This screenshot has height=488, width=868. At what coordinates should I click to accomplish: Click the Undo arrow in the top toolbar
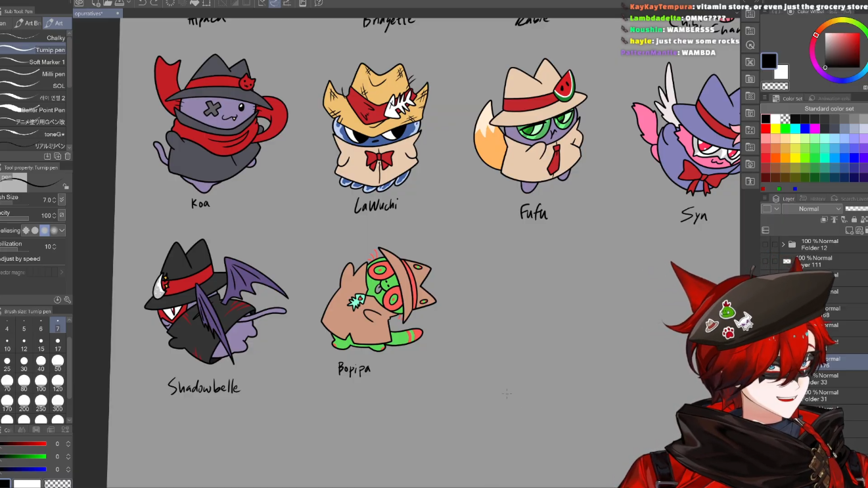(x=143, y=3)
